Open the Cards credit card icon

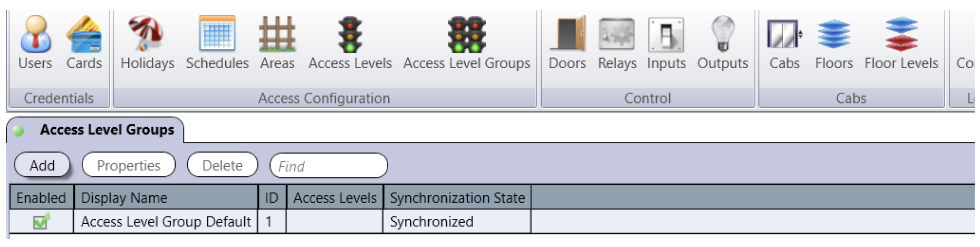point(84,35)
